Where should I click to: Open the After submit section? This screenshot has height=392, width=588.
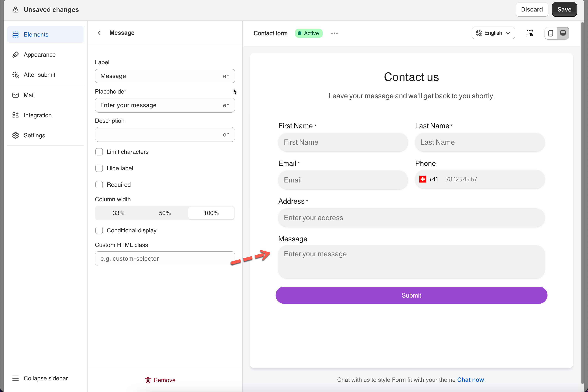39,75
